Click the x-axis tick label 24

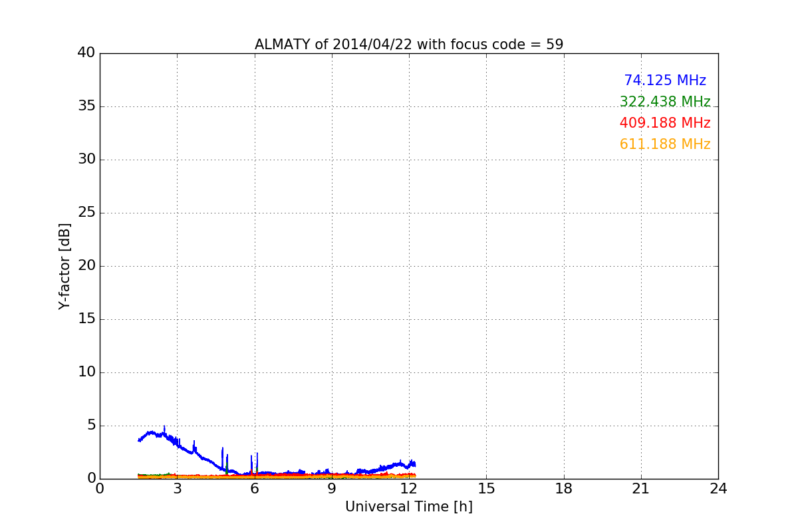click(x=718, y=489)
